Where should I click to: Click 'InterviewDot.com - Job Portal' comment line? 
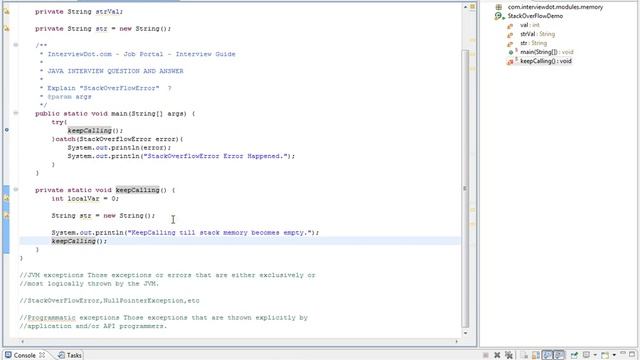click(x=141, y=54)
